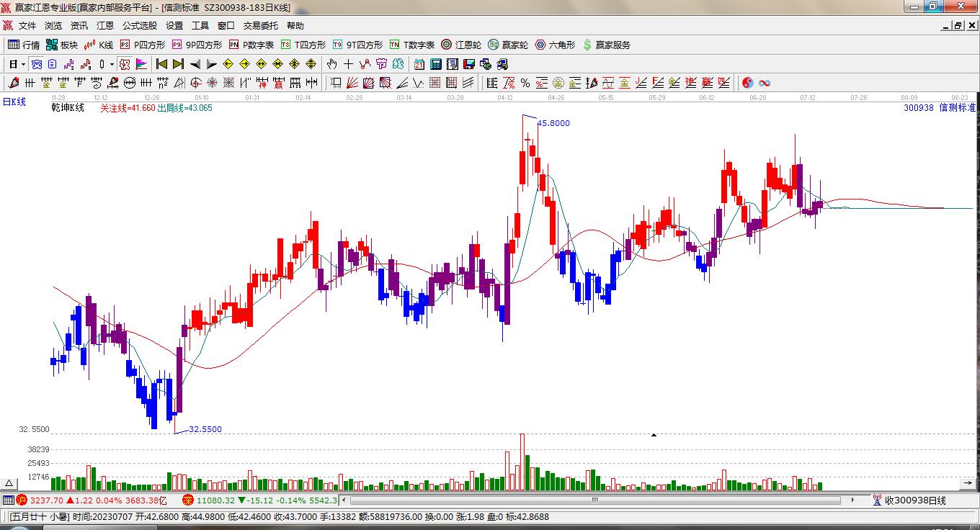Open the 公式选股 menu

140,25
